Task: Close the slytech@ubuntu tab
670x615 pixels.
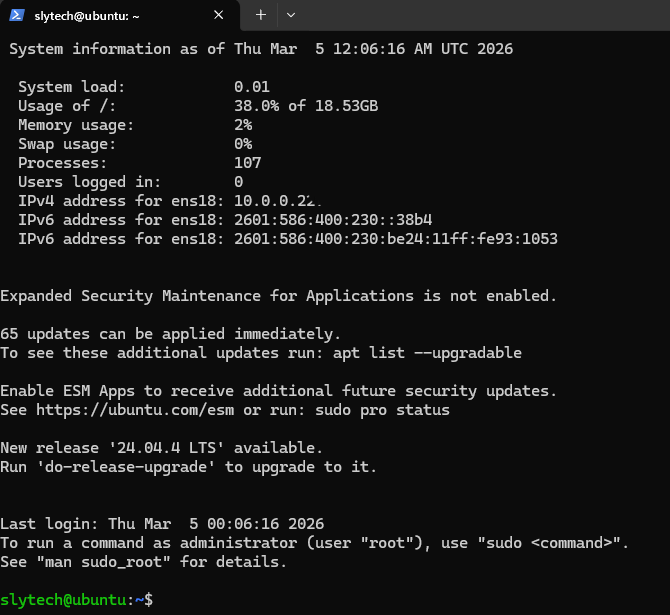Action: point(219,15)
